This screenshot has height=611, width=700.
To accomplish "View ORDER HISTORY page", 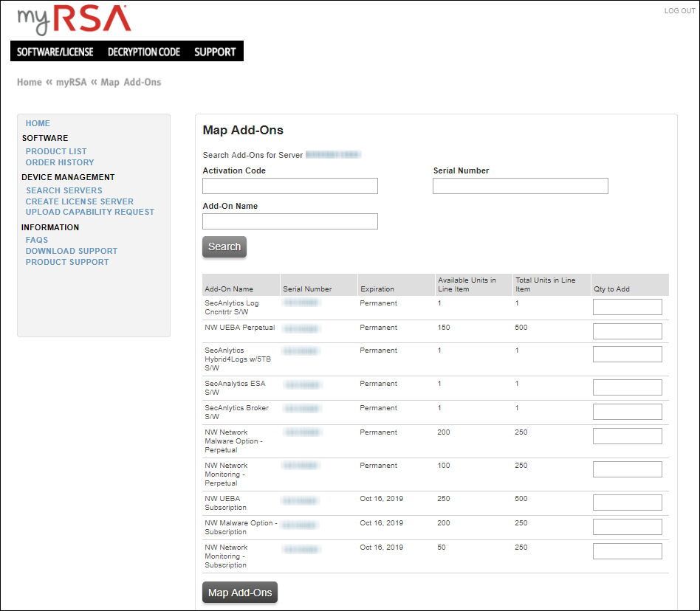I will 60,162.
